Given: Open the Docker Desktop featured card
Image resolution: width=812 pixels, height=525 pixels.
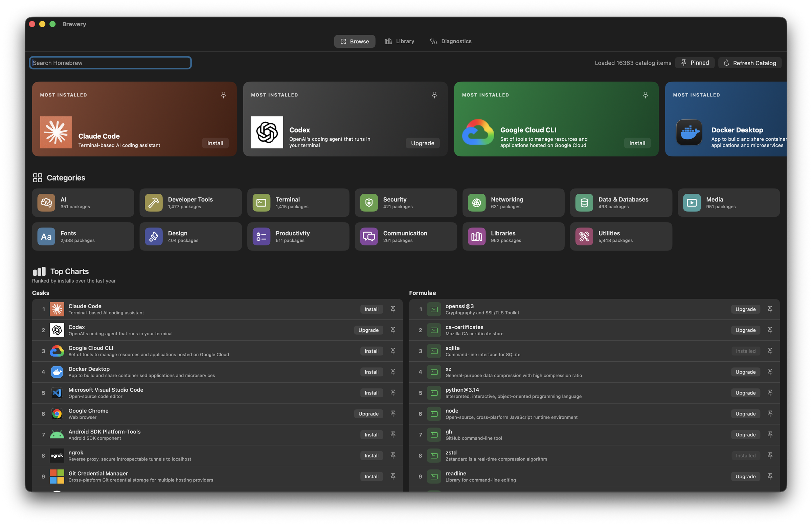Looking at the screenshot, I should point(726,119).
